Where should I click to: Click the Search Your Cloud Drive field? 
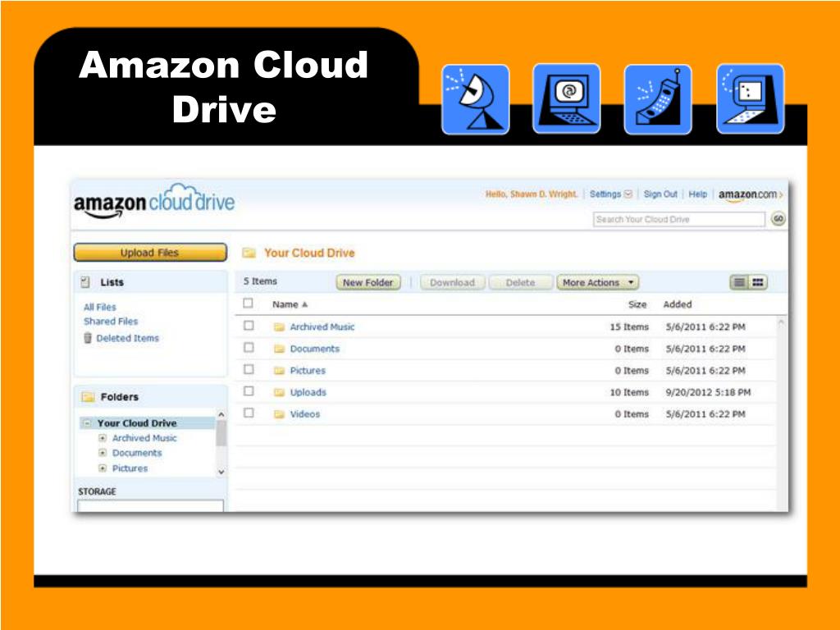tap(679, 219)
